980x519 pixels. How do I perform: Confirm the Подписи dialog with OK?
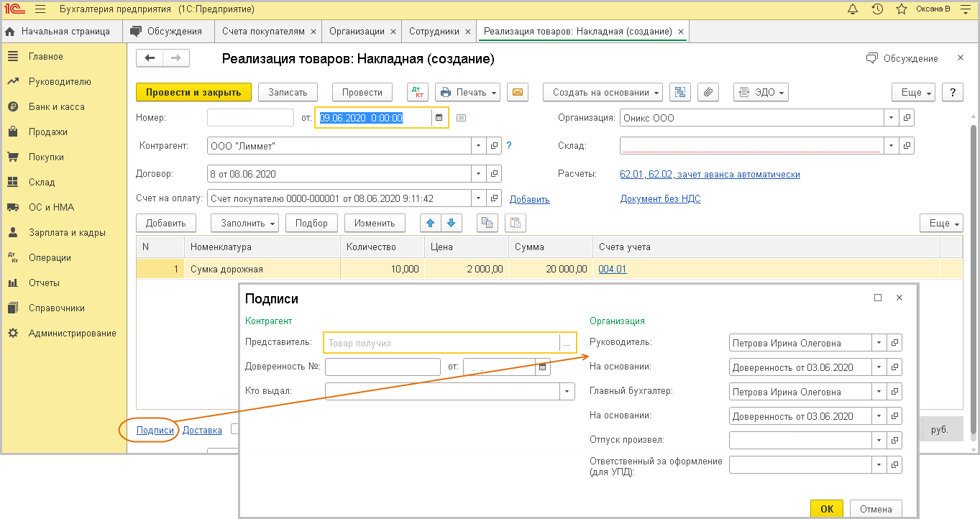[x=827, y=509]
